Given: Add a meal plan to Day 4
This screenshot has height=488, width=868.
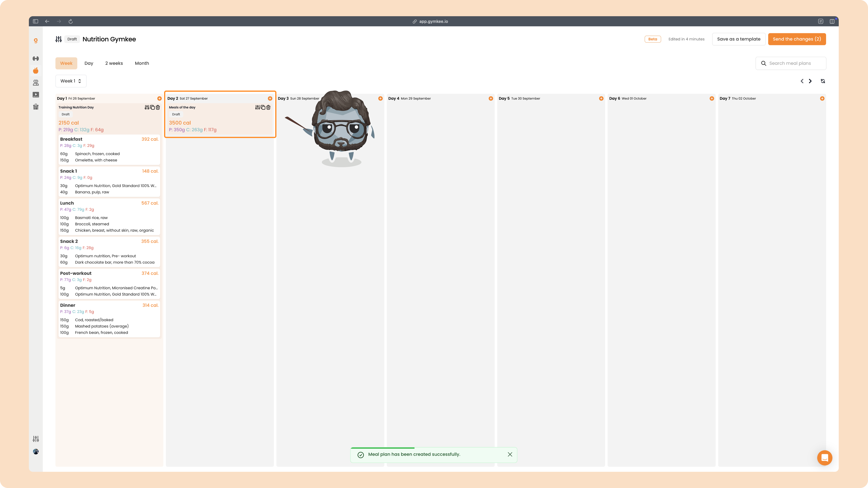Looking at the screenshot, I should (x=491, y=98).
